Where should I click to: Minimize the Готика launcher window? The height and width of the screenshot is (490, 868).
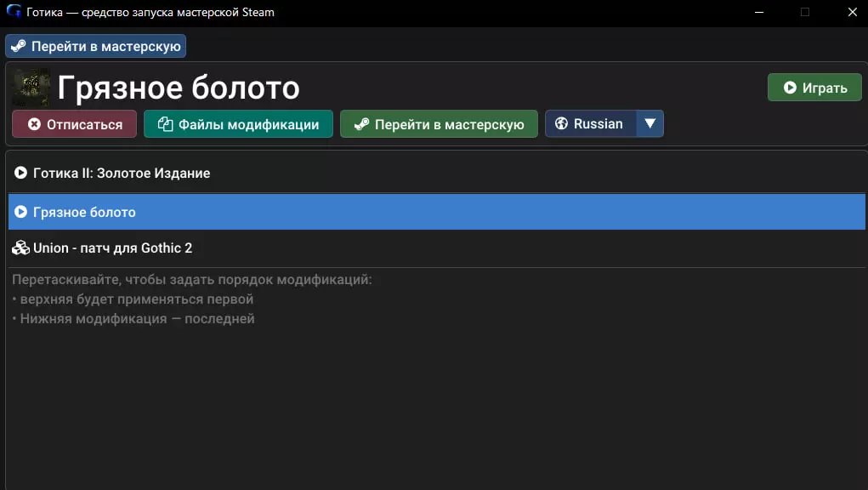(759, 12)
